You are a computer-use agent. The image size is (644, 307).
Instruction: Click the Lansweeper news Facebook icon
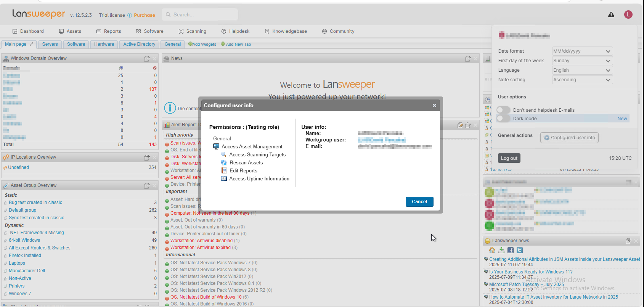click(511, 250)
